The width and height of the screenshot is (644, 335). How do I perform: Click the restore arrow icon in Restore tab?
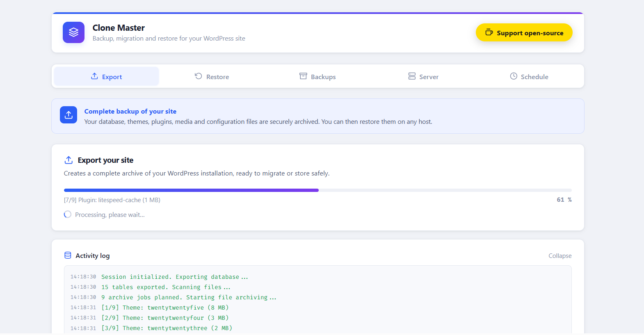[199, 76]
